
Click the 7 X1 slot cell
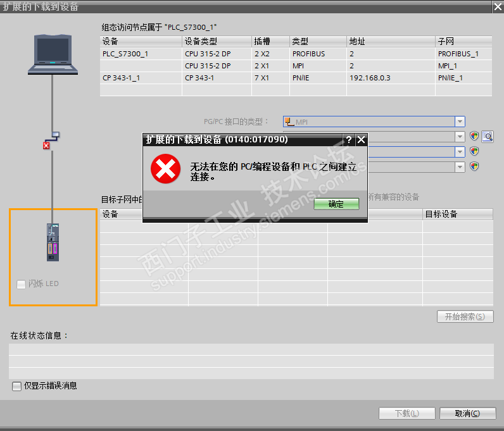tap(270, 78)
